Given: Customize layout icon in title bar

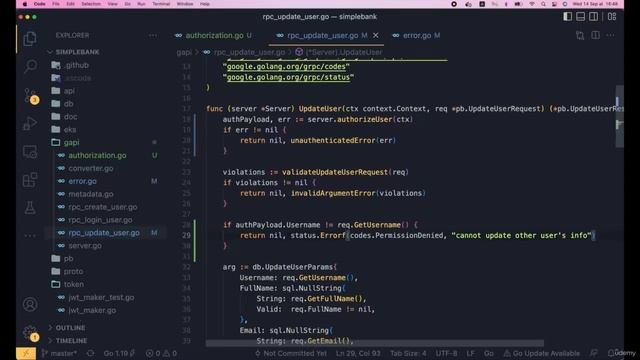Looking at the screenshot, I should coord(611,17).
